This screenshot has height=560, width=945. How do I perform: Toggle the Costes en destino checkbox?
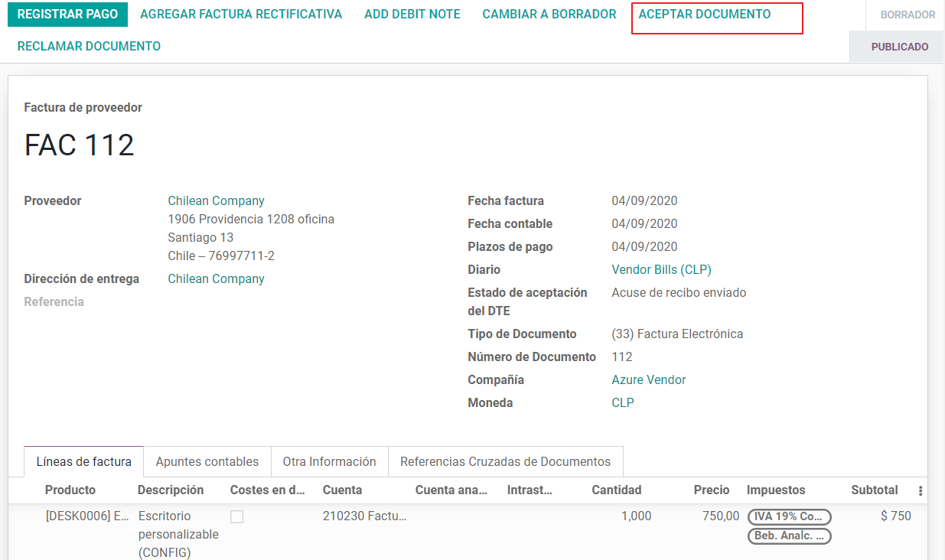(x=236, y=516)
